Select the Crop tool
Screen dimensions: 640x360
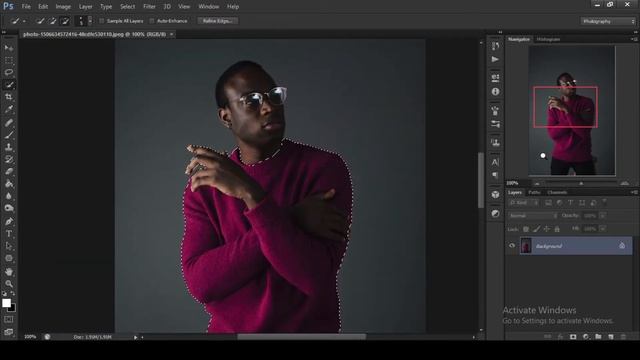click(x=9, y=97)
